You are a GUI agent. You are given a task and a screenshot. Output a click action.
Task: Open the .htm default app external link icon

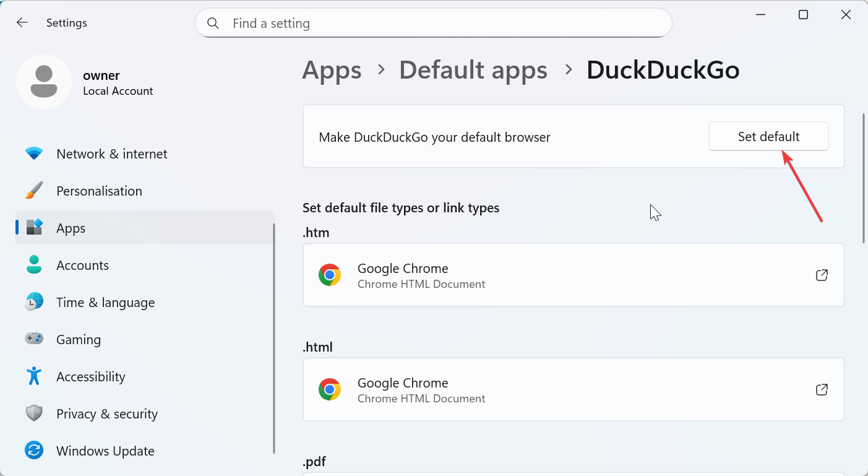click(x=822, y=275)
